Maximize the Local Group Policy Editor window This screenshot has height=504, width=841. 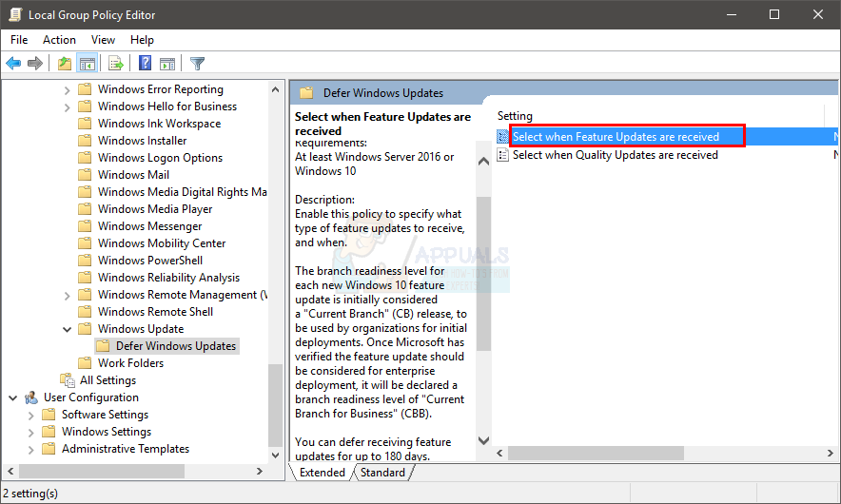click(774, 14)
